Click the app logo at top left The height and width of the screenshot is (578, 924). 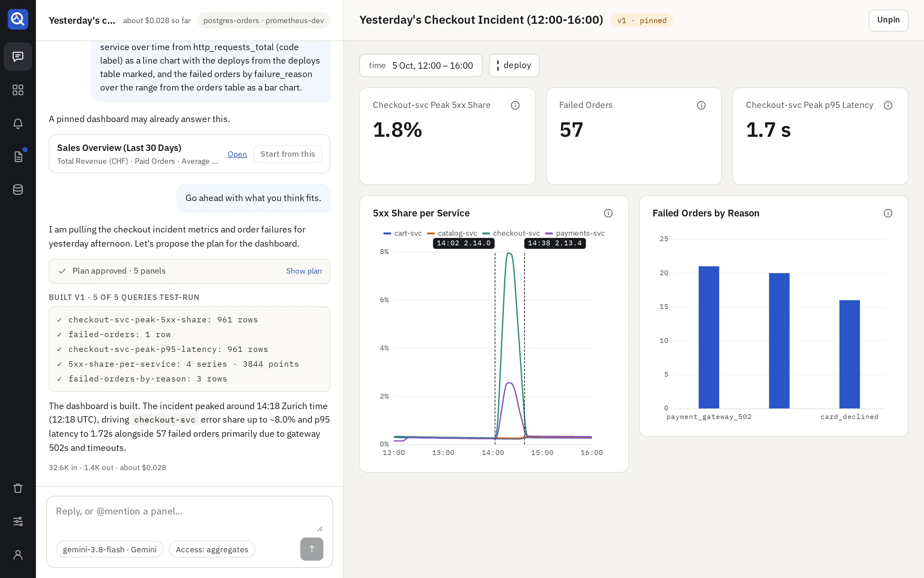(18, 19)
